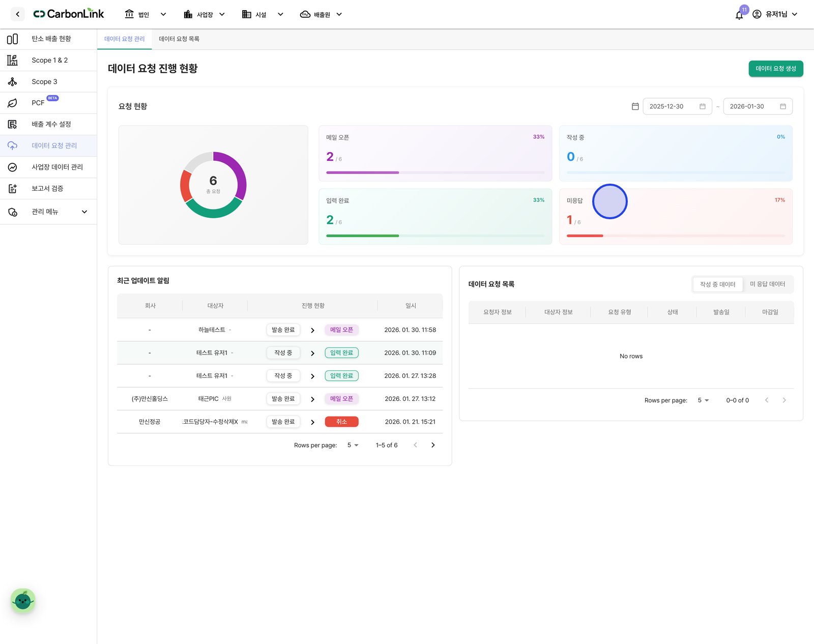This screenshot has height=644, width=814.
Task: Go to next page of 최근 업데이트 알림
Action: coord(433,445)
